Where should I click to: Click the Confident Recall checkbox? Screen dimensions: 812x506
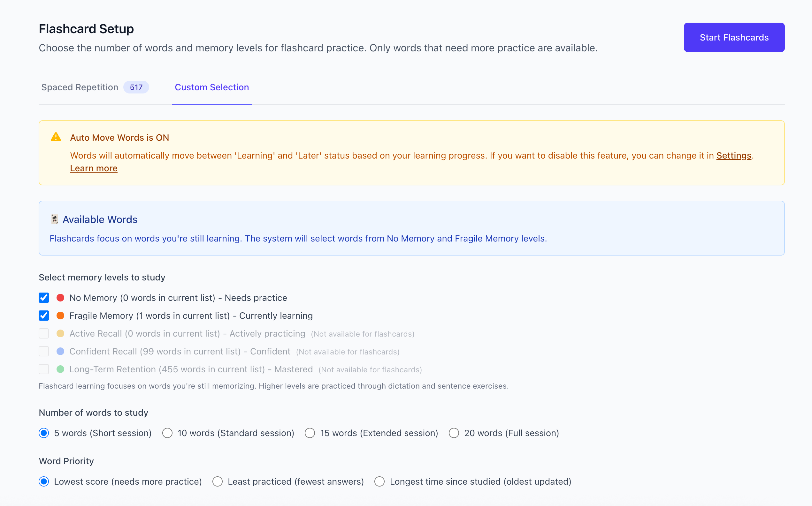click(x=44, y=351)
